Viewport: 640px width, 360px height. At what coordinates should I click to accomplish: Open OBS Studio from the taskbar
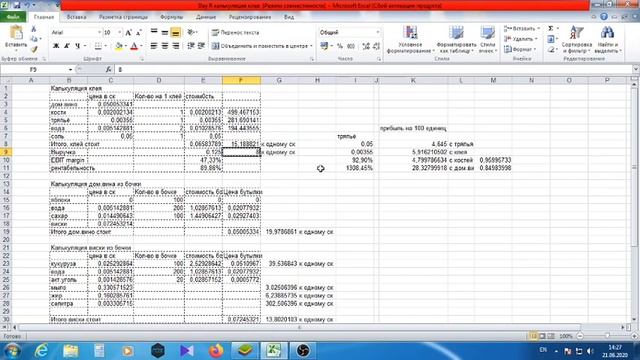pyautogui.click(x=303, y=351)
